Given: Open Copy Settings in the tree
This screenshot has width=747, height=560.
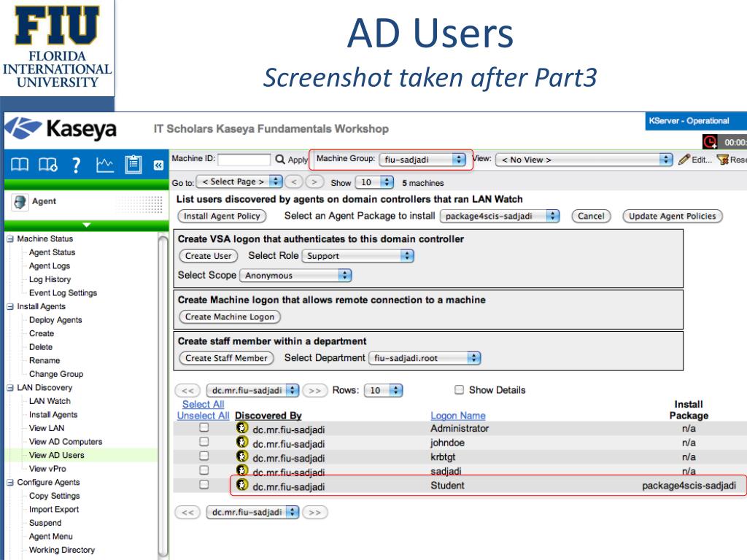Looking at the screenshot, I should pyautogui.click(x=54, y=496).
